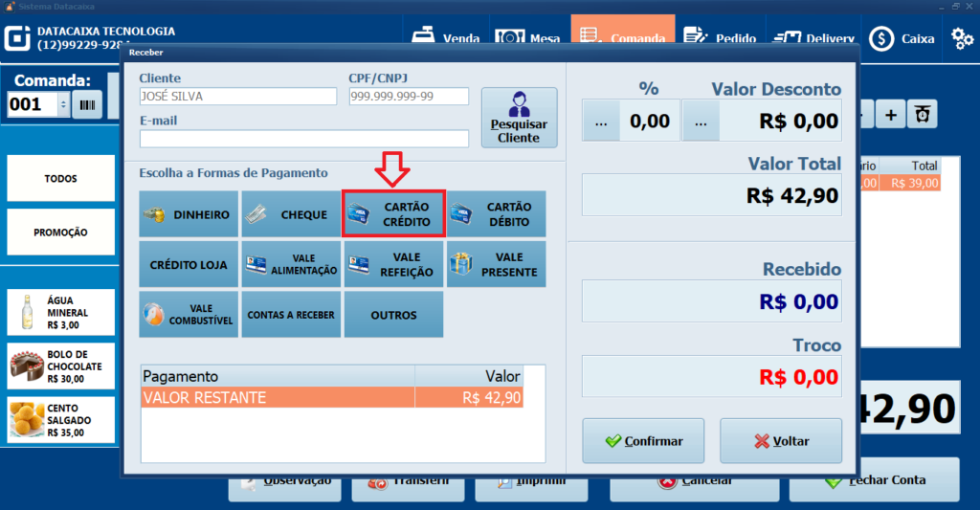Pick Vale Presente gift voucher

point(496,265)
